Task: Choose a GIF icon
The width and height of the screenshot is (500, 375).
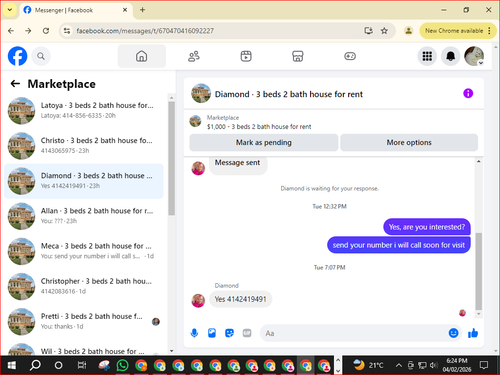Action: click(x=247, y=333)
